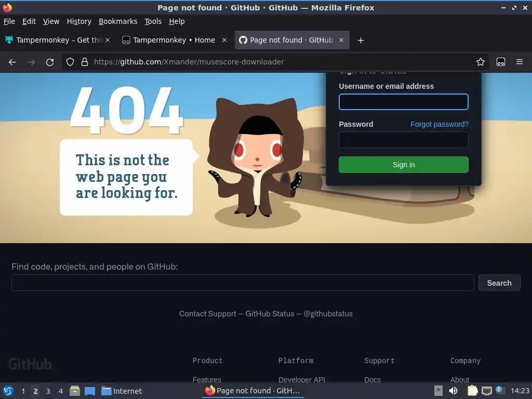This screenshot has height=399, width=532.
Task: Open the Developer API footer link
Action: point(302,380)
